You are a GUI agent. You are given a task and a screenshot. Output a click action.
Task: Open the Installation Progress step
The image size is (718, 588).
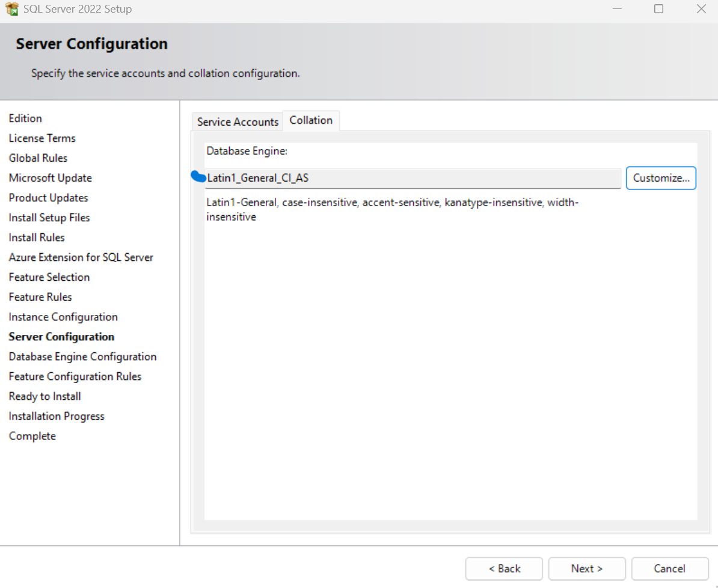56,415
